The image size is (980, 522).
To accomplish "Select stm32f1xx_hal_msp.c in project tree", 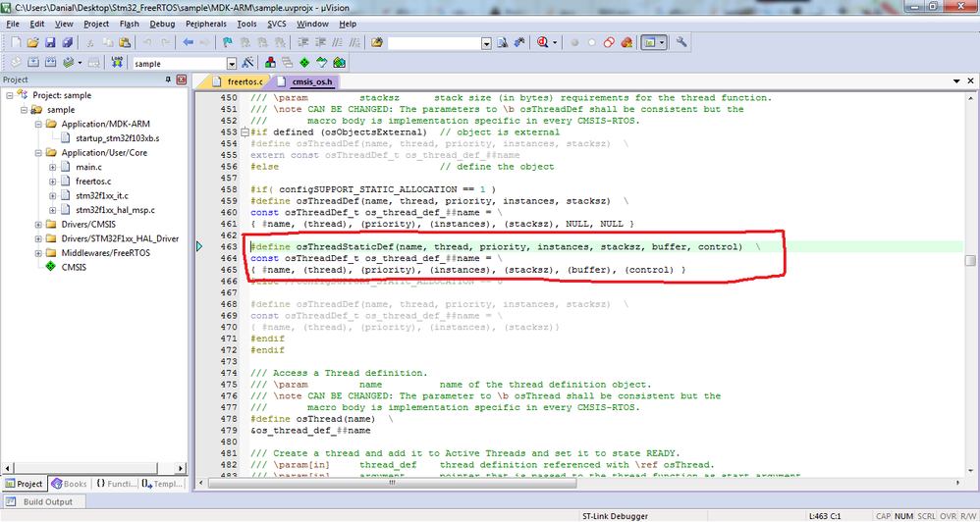I will point(115,210).
